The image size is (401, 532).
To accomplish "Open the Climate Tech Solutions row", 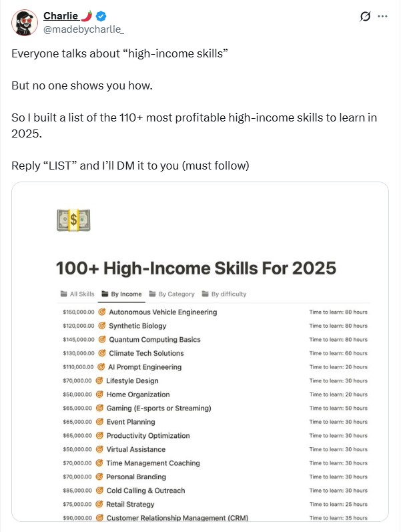I will tap(146, 353).
